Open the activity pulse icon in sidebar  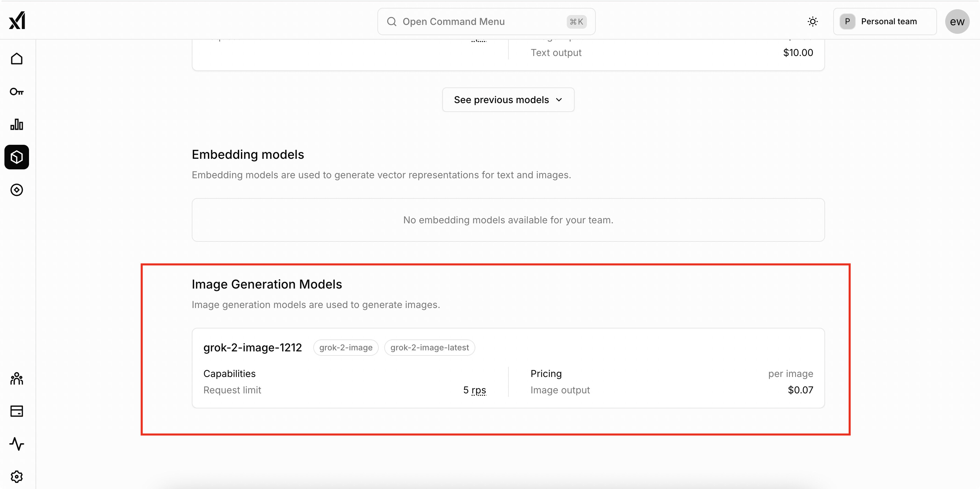pos(17,444)
